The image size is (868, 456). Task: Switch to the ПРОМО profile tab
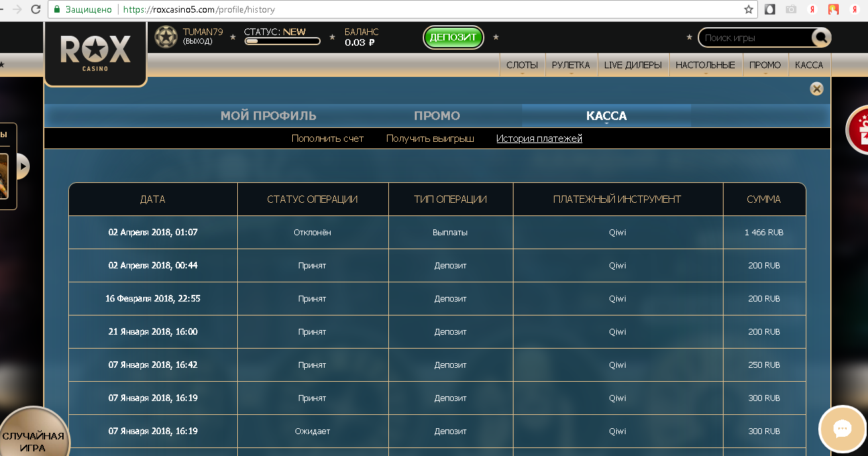[x=437, y=115]
